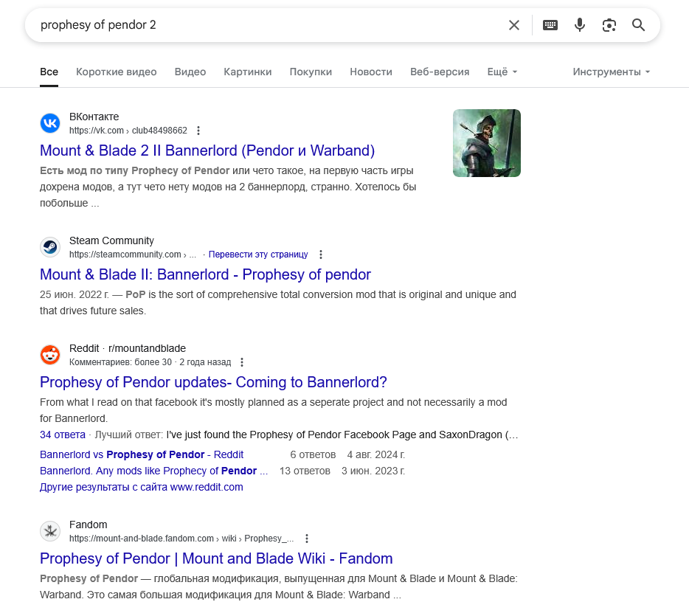Viewport: 689px width, 616px height.
Task: Open three-dot menu for Fandom result
Action: click(x=307, y=539)
